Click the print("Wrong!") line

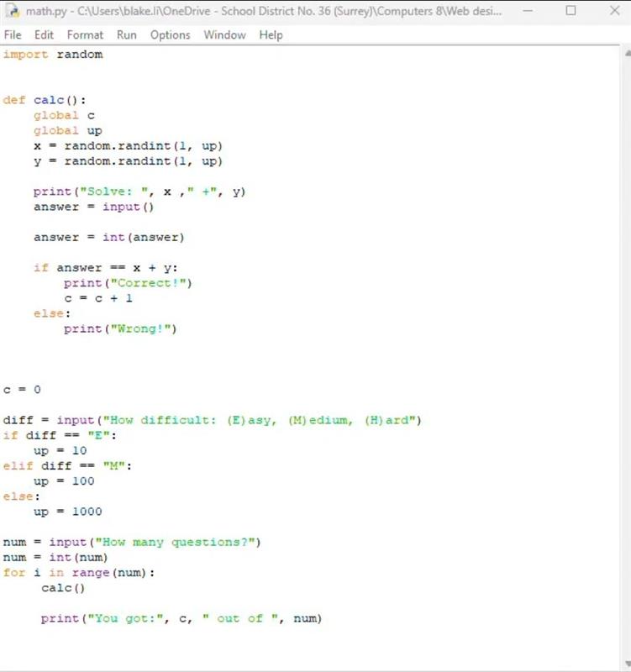[x=120, y=328]
